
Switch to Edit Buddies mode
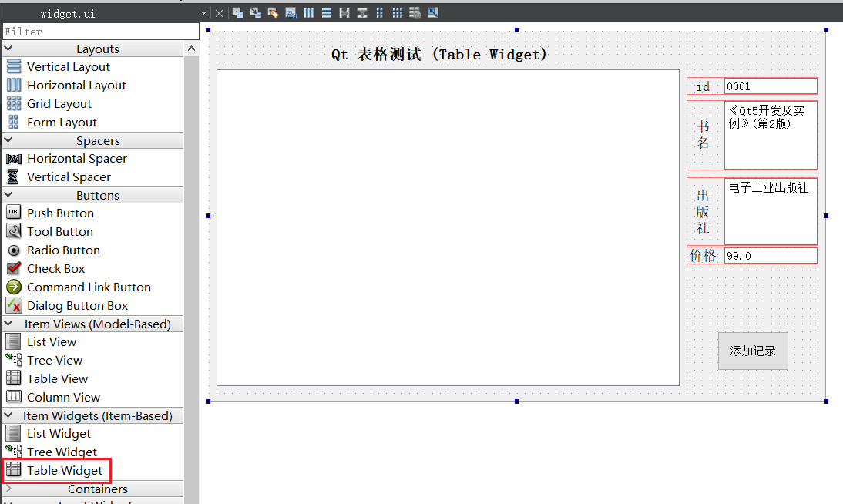click(x=273, y=13)
